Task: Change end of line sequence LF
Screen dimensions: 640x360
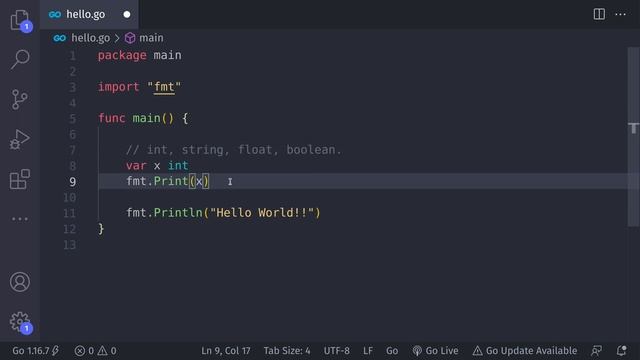Action: coord(368,351)
